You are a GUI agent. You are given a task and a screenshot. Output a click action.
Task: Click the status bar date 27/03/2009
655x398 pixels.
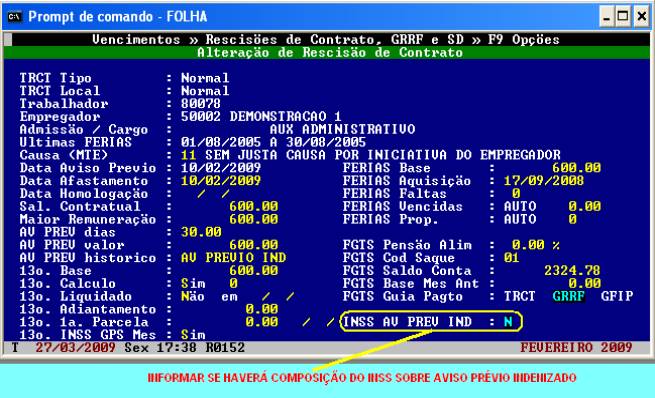(75, 347)
